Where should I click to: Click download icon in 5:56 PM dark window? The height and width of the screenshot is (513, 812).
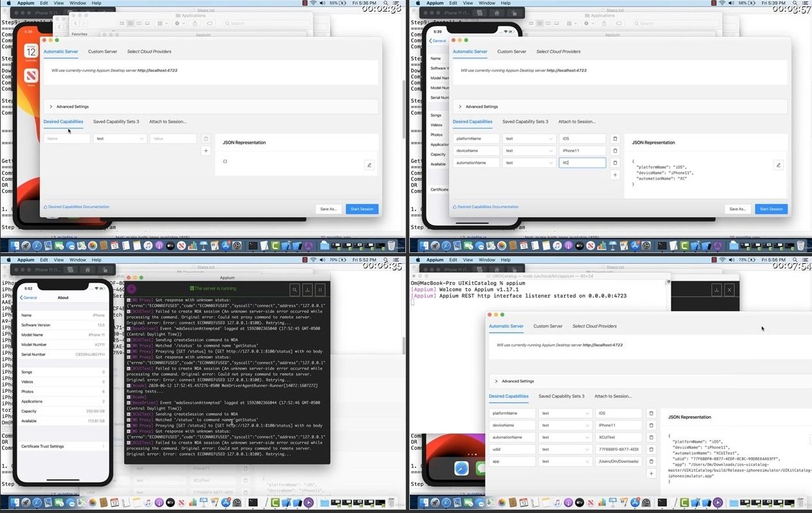(x=716, y=290)
